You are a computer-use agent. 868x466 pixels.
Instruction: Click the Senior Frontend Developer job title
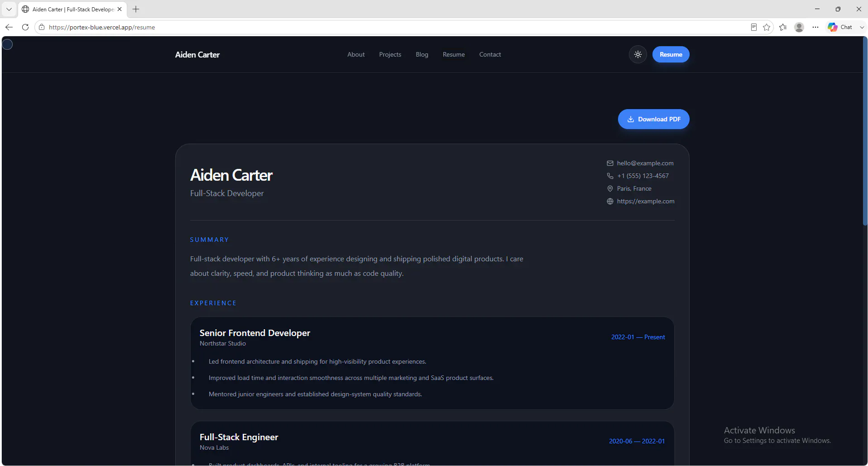click(x=255, y=333)
